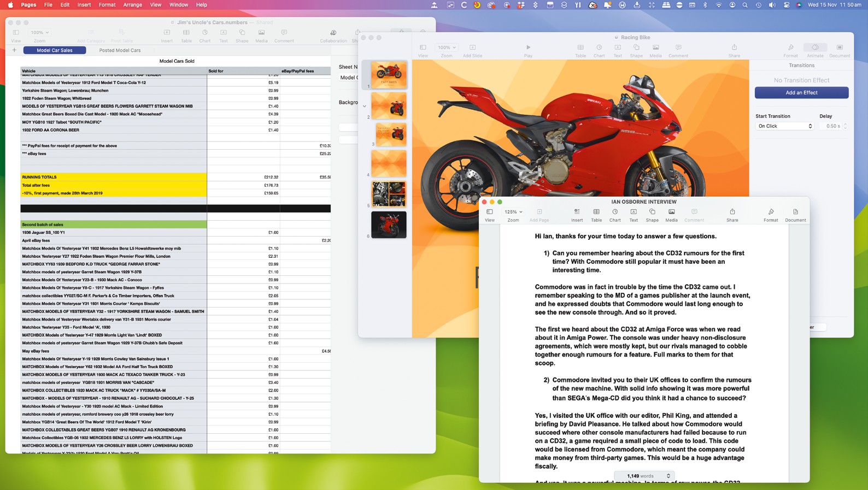
Task: Click Insert icon in the Numbers toolbar
Action: 167,36
